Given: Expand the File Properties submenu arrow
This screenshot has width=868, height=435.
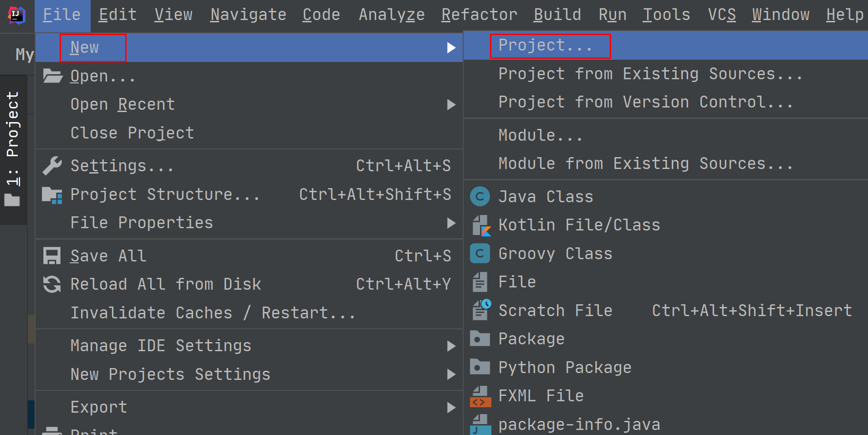Looking at the screenshot, I should click(x=451, y=223).
